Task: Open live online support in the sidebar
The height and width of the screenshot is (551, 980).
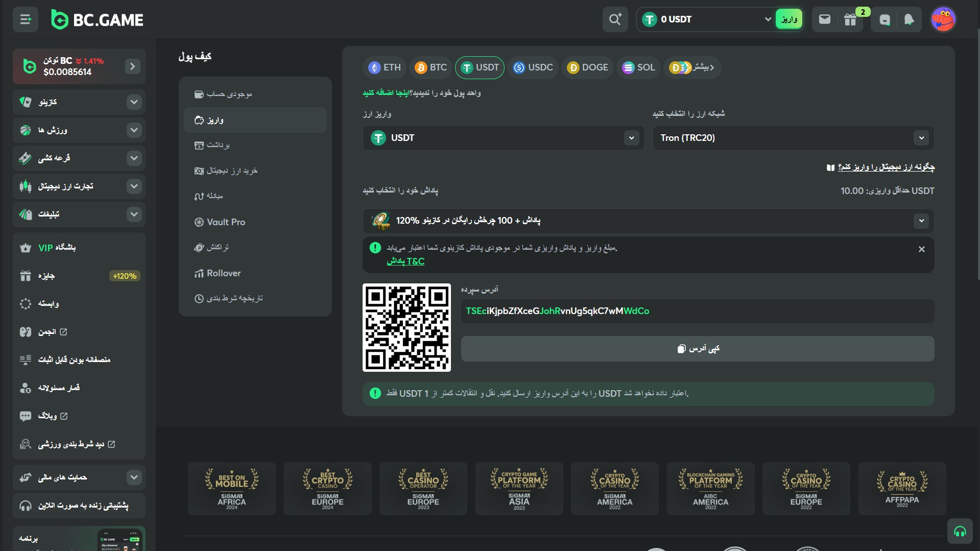Action: [x=79, y=506]
